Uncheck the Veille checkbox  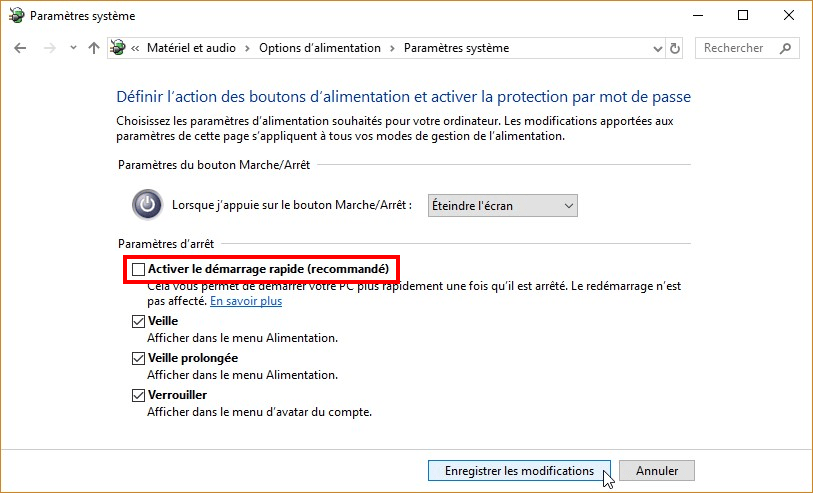[x=138, y=321]
